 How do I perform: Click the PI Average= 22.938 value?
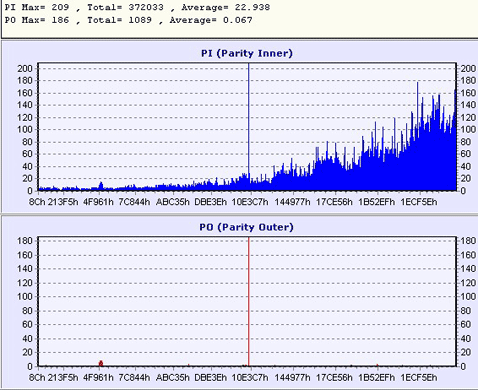click(x=226, y=7)
